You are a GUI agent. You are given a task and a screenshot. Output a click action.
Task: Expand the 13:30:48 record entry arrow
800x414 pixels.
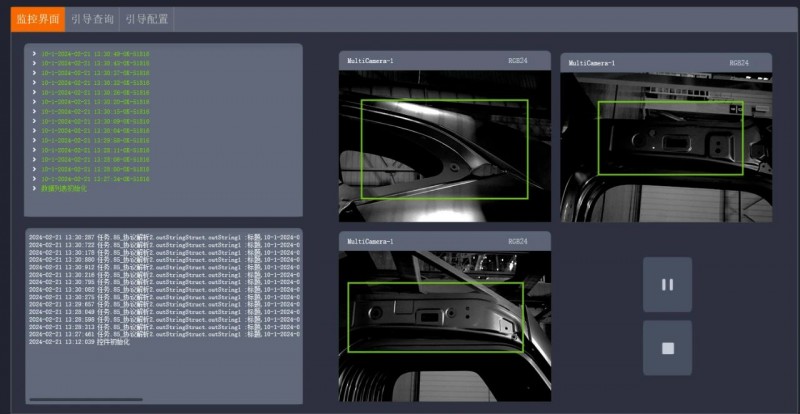[x=34, y=54]
